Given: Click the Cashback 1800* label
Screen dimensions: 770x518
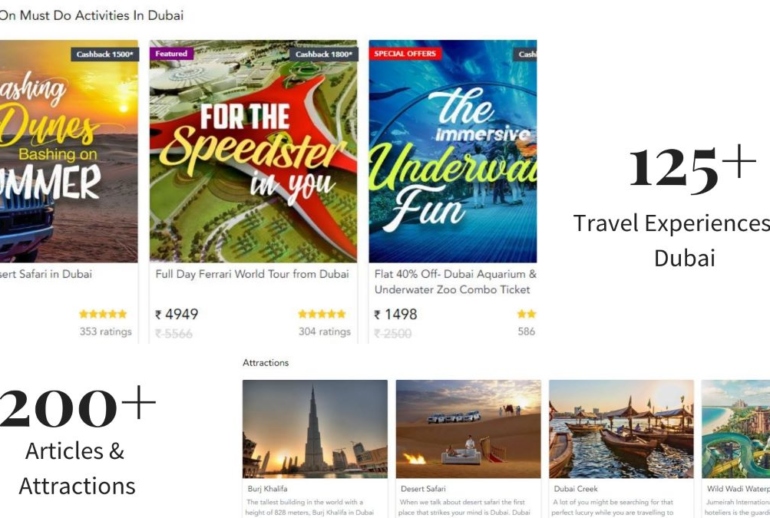Looking at the screenshot, I should (324, 54).
